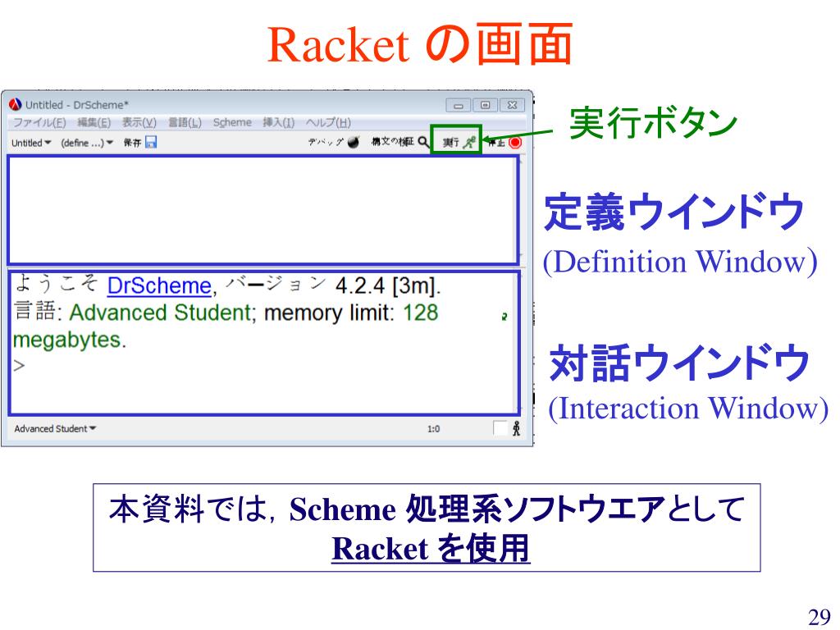
Task: Click the > prompt in the interactions window
Action: click(x=20, y=366)
